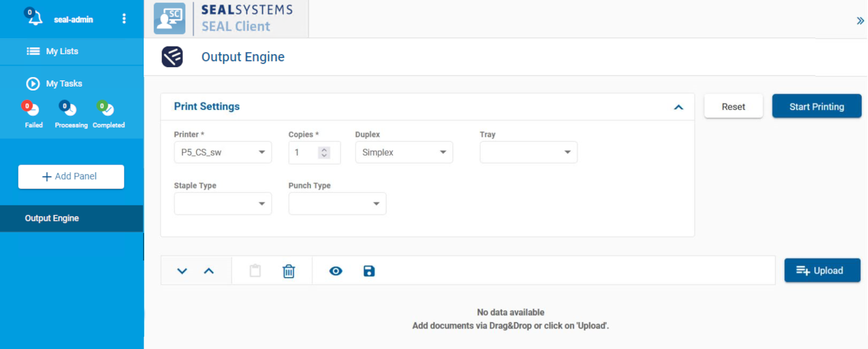The image size is (868, 349).
Task: Move document down with down chevron
Action: 182,271
